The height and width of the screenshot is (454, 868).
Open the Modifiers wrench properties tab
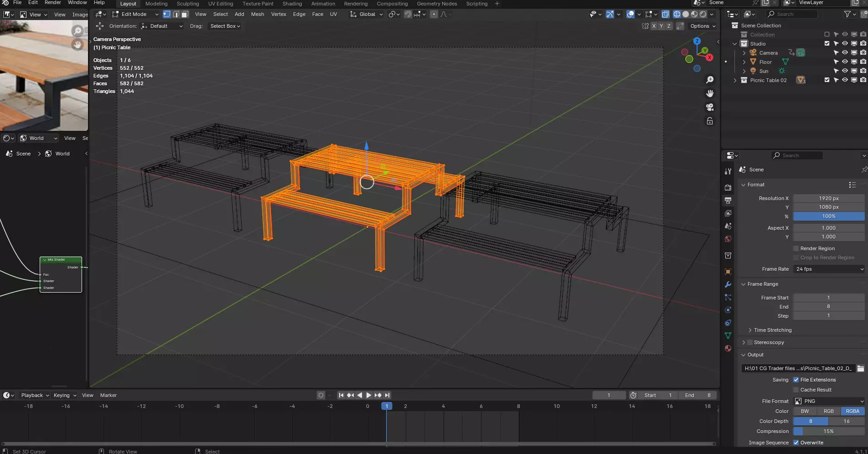(728, 284)
